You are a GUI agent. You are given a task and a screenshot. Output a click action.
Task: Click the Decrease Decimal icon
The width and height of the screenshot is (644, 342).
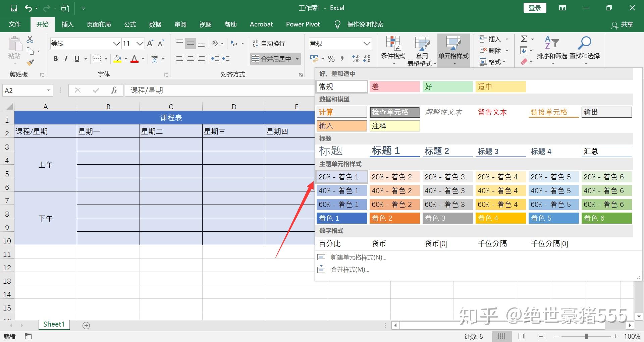(x=367, y=59)
